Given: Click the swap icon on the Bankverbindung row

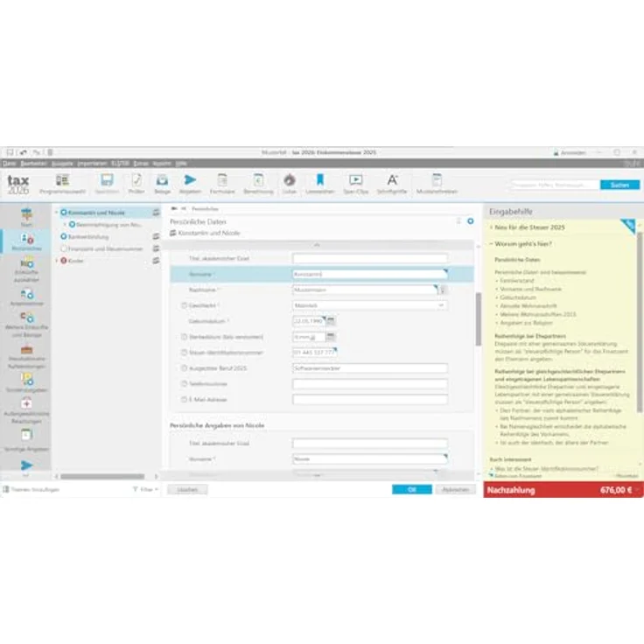Looking at the screenshot, I should tap(156, 236).
